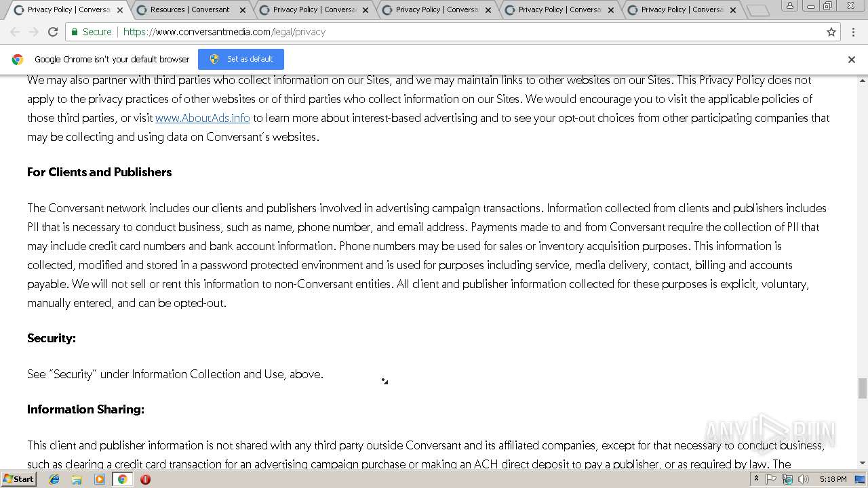The image size is (868, 488).
Task: Close the Resources | Conversant tab
Action: (x=243, y=10)
